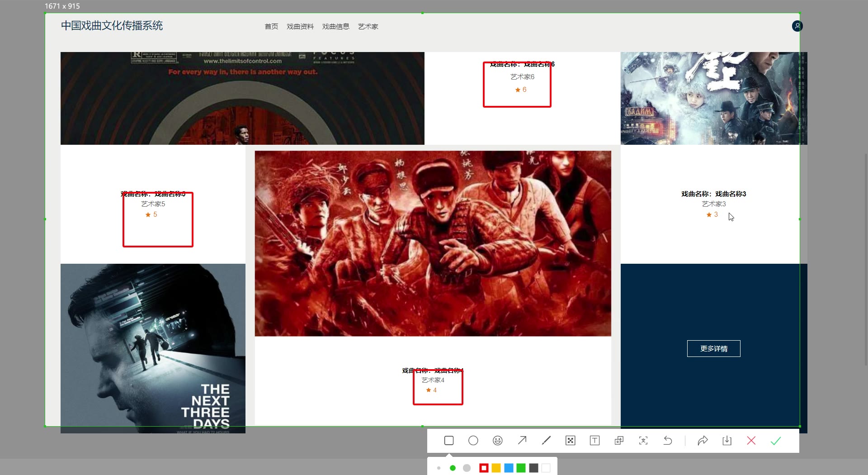
Task: Share the screenshot with forward arrow
Action: click(x=703, y=441)
